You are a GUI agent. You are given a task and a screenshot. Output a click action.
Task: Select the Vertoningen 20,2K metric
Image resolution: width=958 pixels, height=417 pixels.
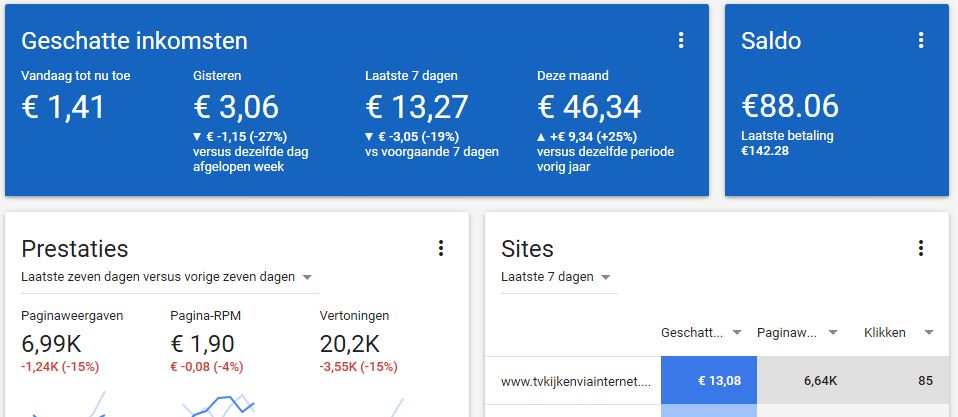tap(359, 342)
